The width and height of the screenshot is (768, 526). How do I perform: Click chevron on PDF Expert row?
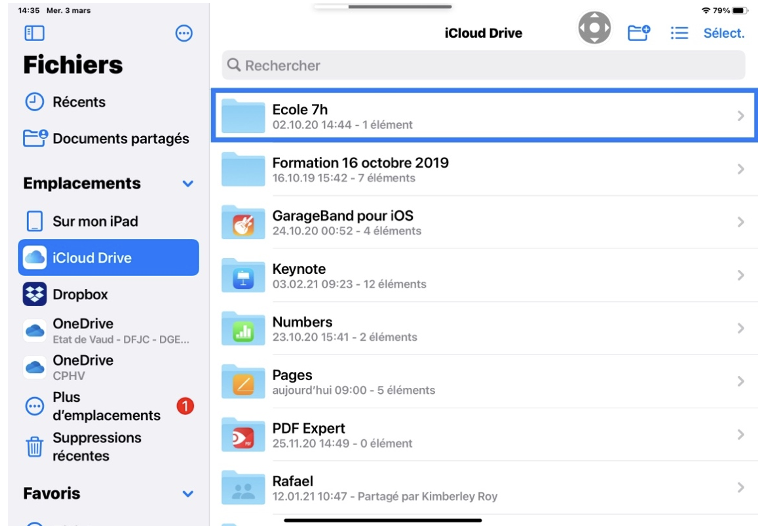click(741, 435)
